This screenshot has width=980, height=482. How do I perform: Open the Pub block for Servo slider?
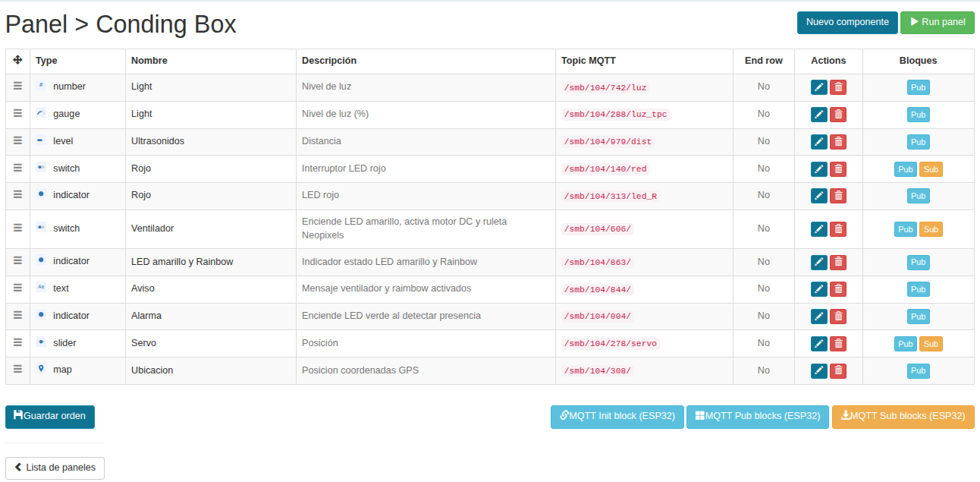click(906, 344)
